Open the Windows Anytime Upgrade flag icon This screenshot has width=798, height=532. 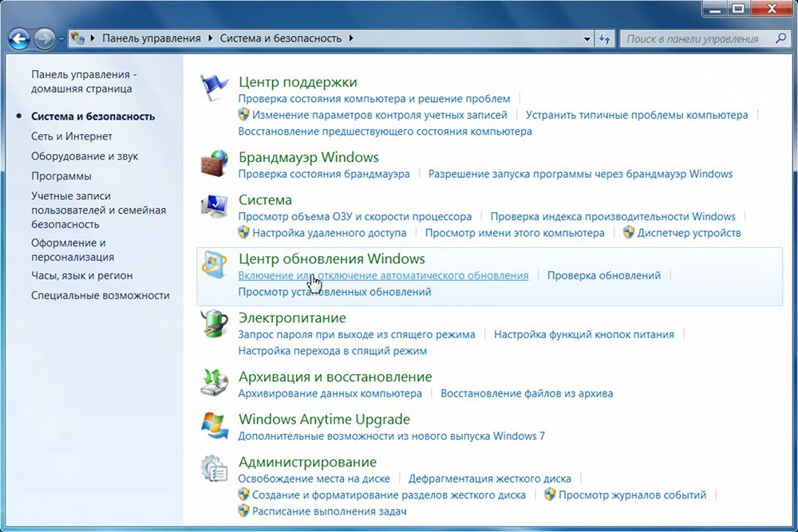click(214, 425)
